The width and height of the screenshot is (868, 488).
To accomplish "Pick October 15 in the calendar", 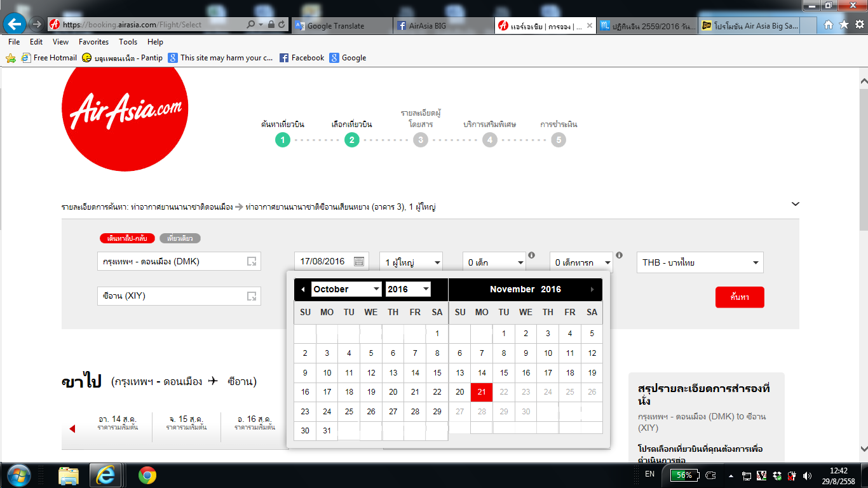I will click(437, 373).
